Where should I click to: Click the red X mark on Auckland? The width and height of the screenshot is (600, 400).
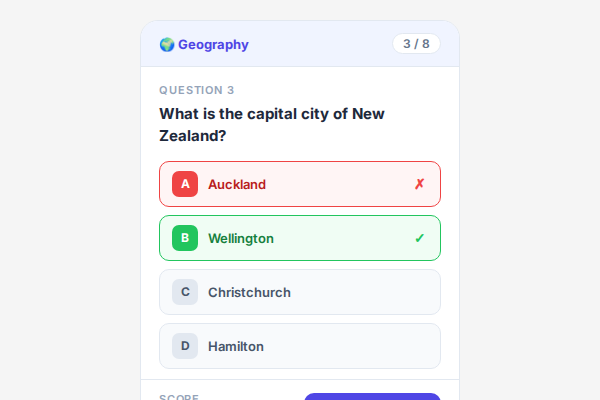(x=420, y=184)
